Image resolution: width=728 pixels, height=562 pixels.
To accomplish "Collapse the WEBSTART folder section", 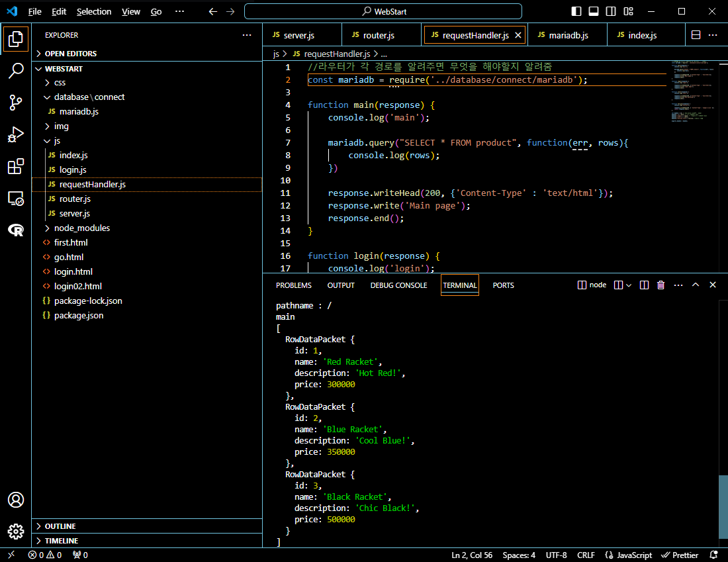I will point(147,69).
